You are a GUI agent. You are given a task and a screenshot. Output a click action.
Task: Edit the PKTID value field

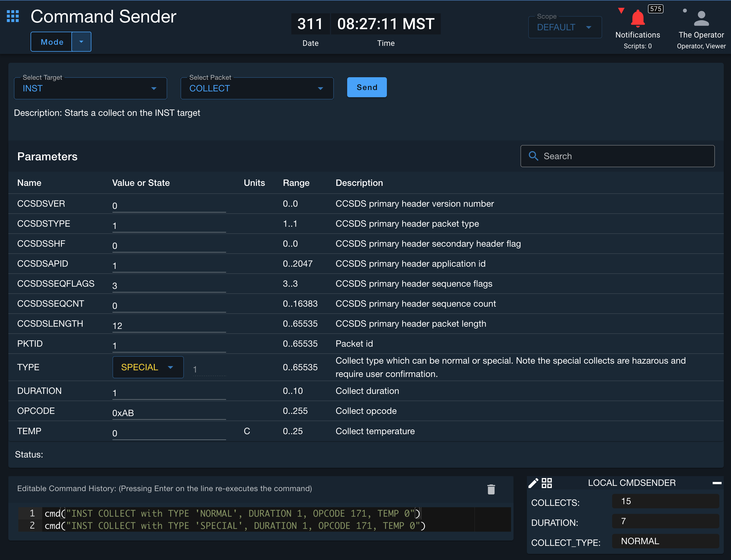[x=169, y=345]
